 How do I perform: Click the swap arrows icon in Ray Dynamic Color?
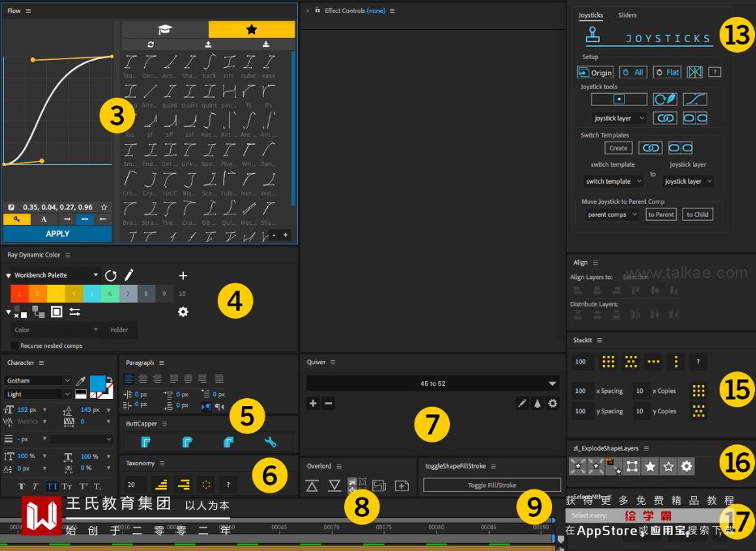pyautogui.click(x=74, y=312)
